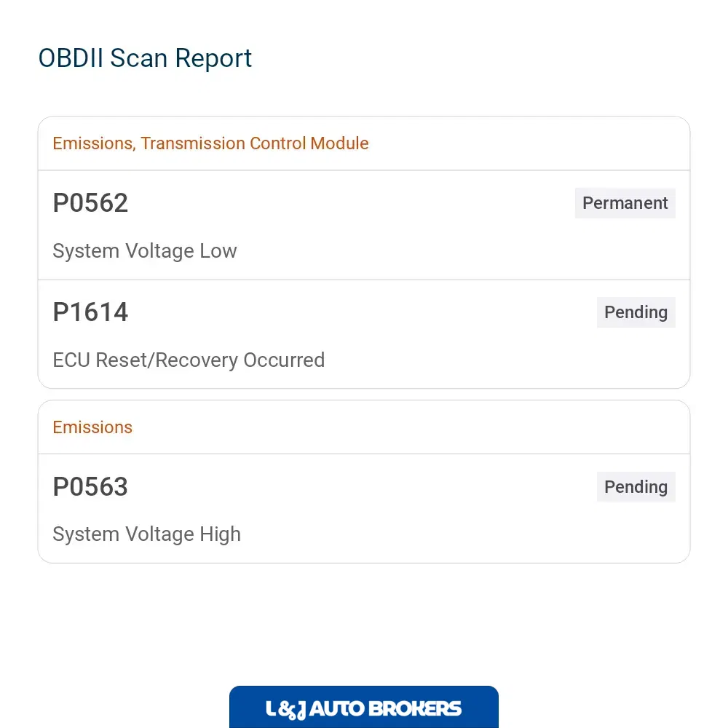
Task: Click the word AUTO in the logo
Action: pos(337,709)
